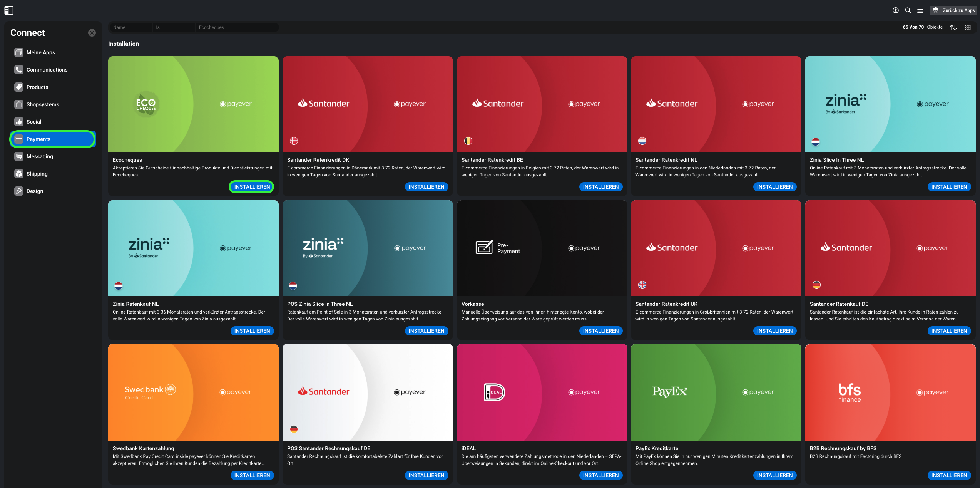This screenshot has height=488, width=980.
Task: Click the search magnifier icon
Action: [908, 10]
